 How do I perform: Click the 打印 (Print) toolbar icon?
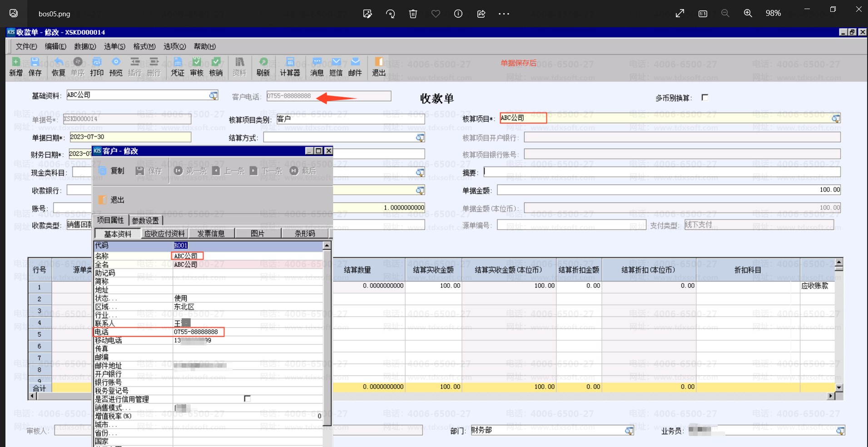tap(97, 67)
